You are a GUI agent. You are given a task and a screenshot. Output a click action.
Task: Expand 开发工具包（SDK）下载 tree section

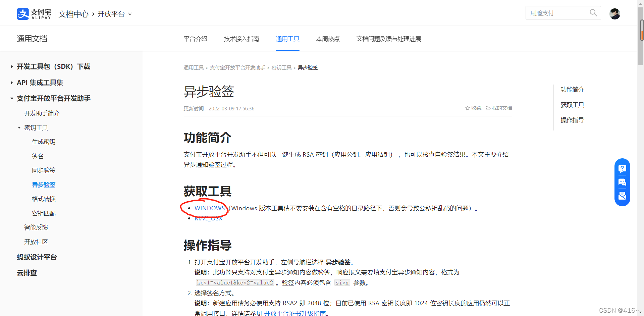coord(12,67)
